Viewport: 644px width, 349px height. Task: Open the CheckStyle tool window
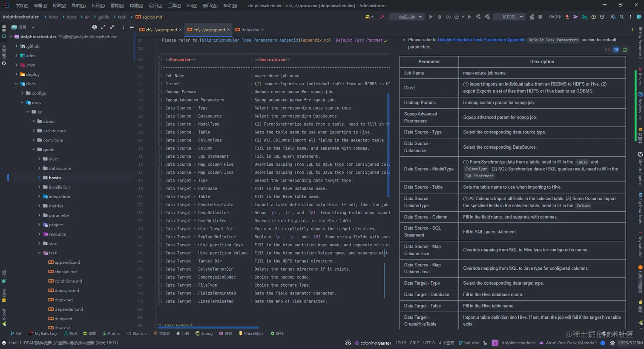(251, 334)
